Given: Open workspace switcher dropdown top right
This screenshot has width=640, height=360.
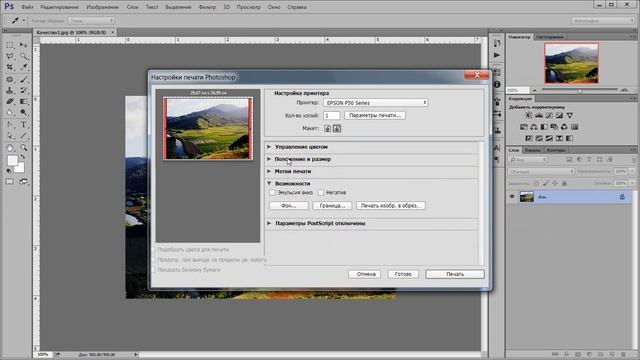Looking at the screenshot, I should click(x=602, y=20).
